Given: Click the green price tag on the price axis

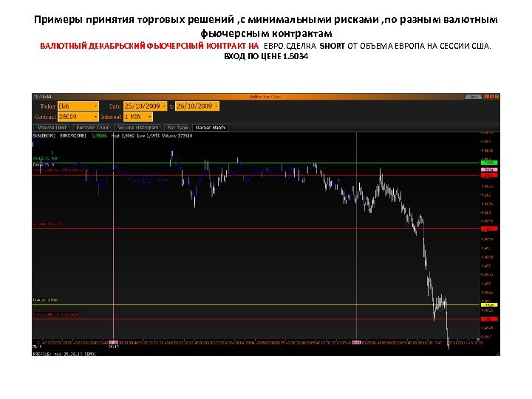Looking at the screenshot, I should [489, 163].
